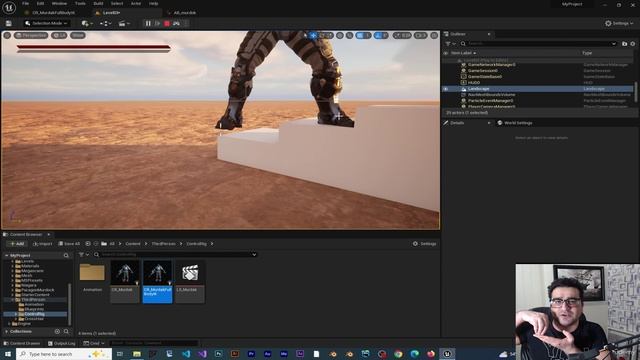The height and width of the screenshot is (360, 640).
Task: Save the current level with the save icon
Action: 9,24
